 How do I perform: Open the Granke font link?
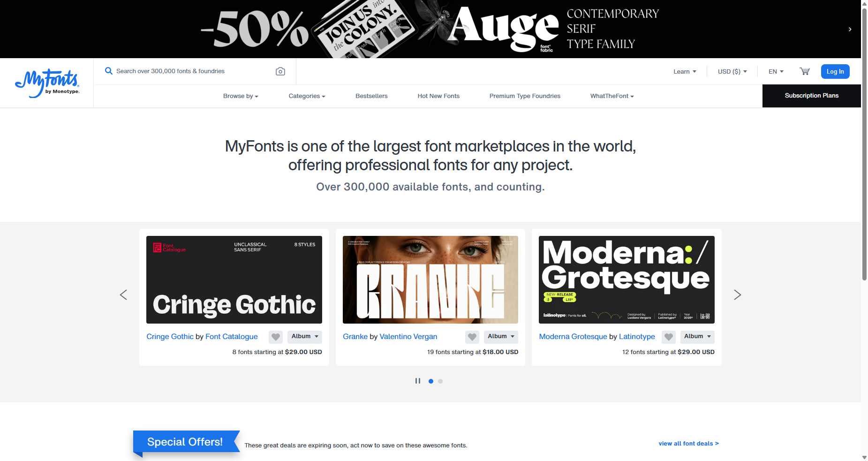tap(355, 337)
